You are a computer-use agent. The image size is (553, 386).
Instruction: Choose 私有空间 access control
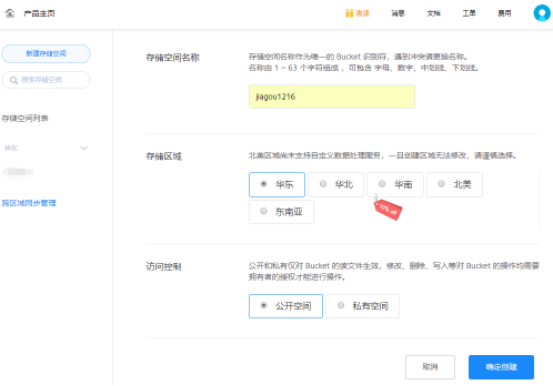pos(363,306)
